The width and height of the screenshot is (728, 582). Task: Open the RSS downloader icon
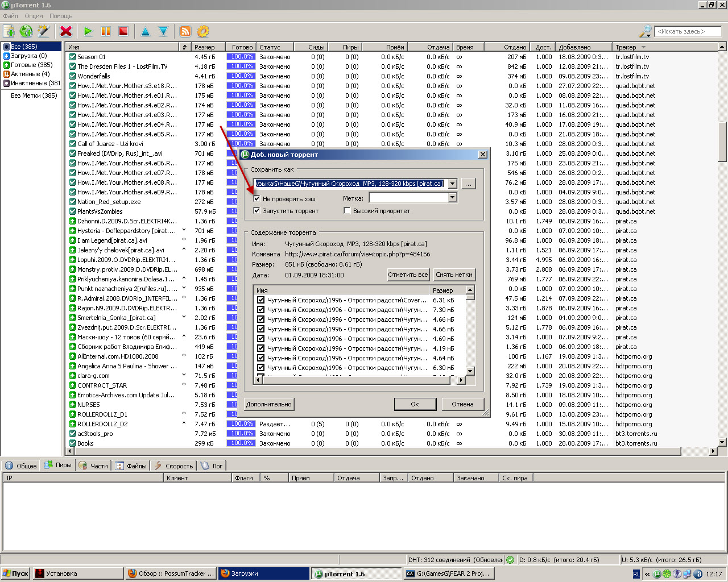click(x=185, y=31)
